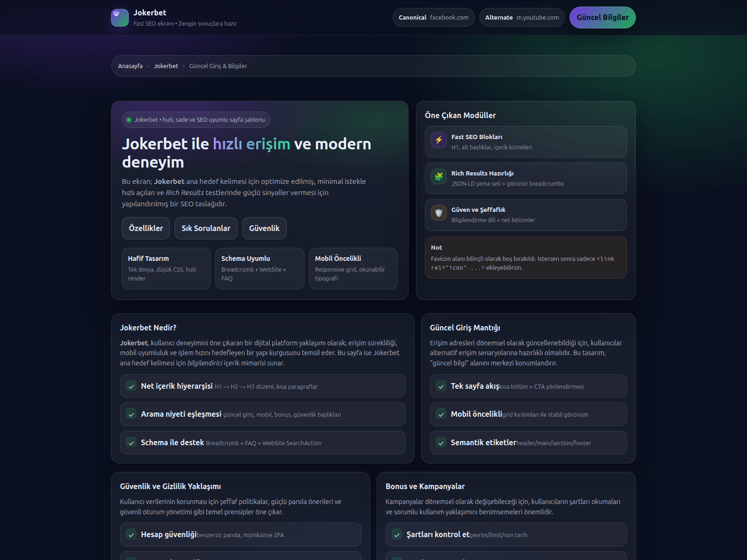Open the Güncel Bilgiler header button
Screen dimensions: 747x560
pos(603,18)
